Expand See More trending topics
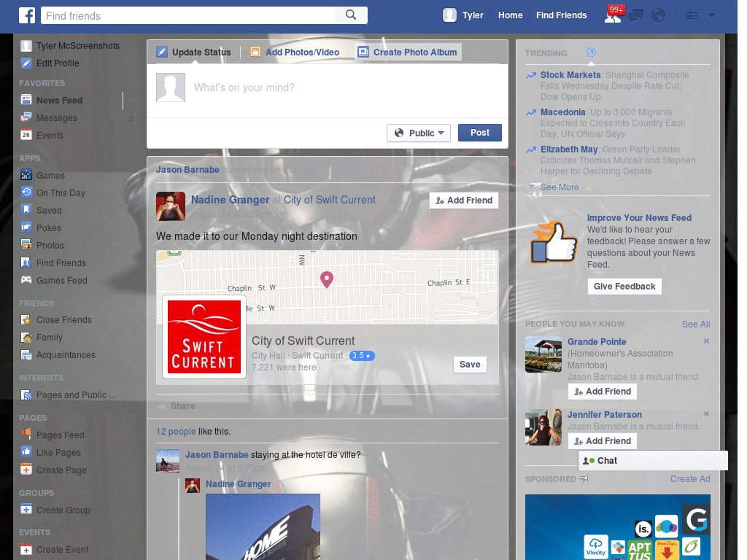This screenshot has width=747, height=560. 560,187
